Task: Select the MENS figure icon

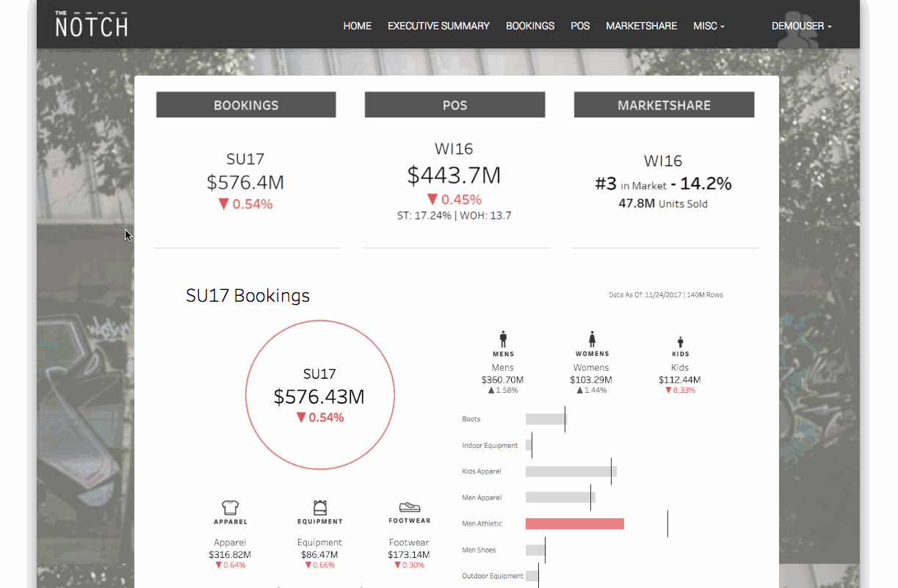Action: [x=503, y=338]
